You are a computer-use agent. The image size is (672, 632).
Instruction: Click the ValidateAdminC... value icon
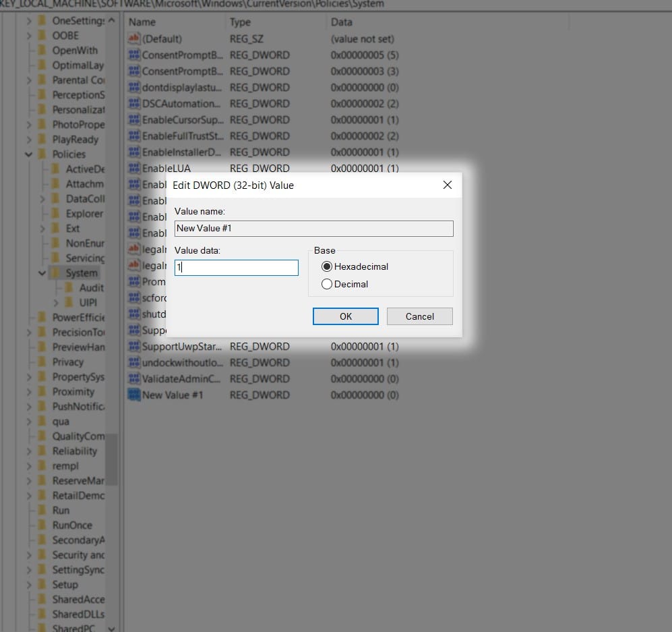point(134,378)
